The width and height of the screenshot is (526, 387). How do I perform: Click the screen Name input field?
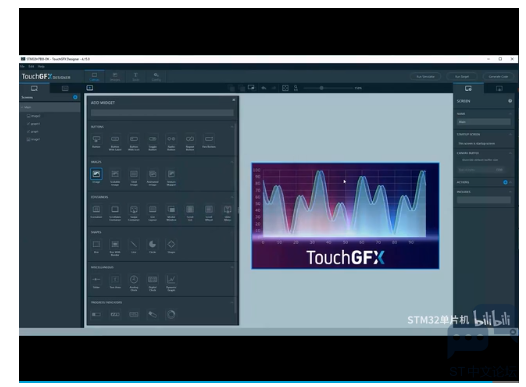[x=484, y=122]
